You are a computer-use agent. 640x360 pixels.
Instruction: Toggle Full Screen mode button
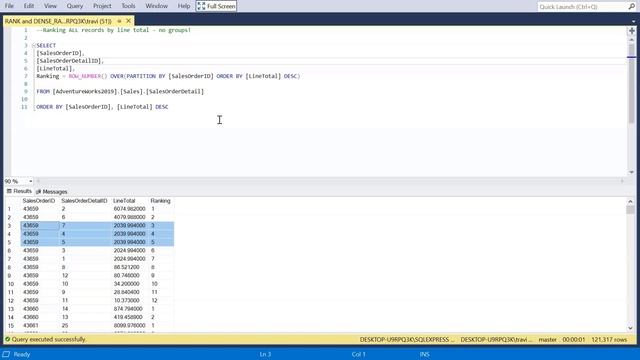216,6
